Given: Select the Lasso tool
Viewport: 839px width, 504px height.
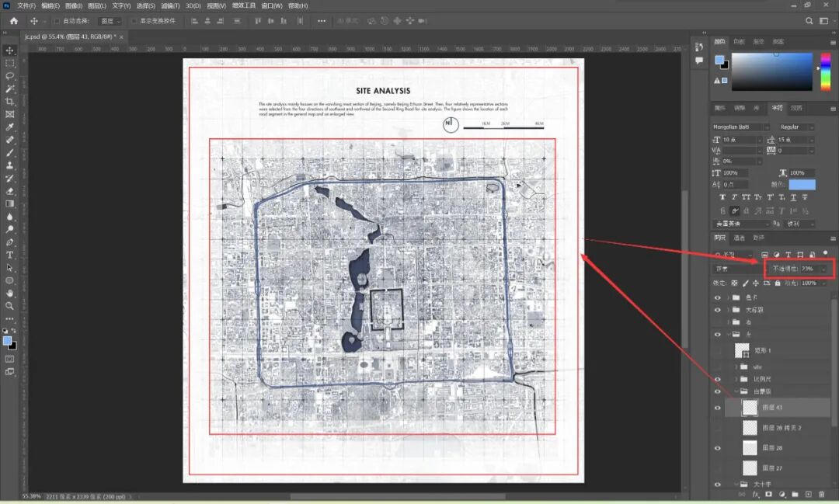Looking at the screenshot, I should (x=9, y=76).
